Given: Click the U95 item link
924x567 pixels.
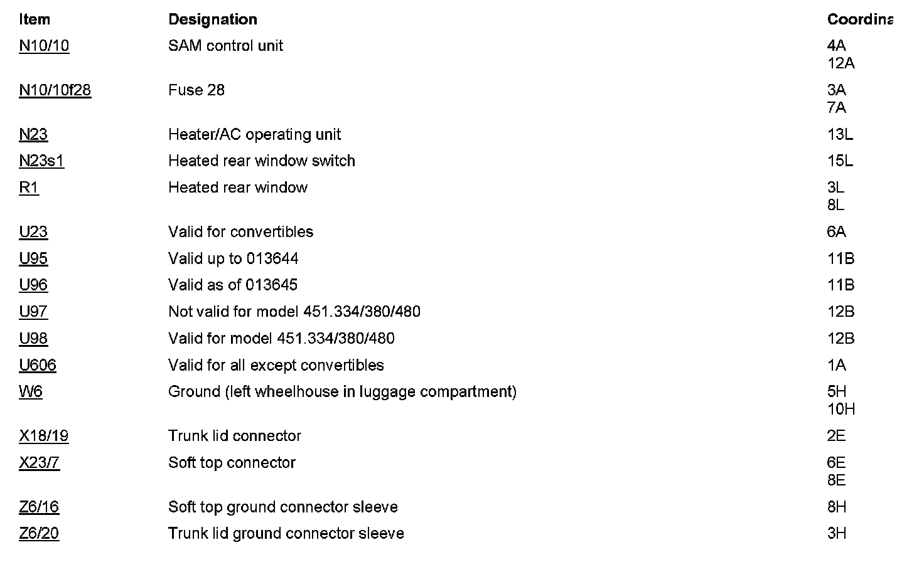Looking at the screenshot, I should click(33, 258).
